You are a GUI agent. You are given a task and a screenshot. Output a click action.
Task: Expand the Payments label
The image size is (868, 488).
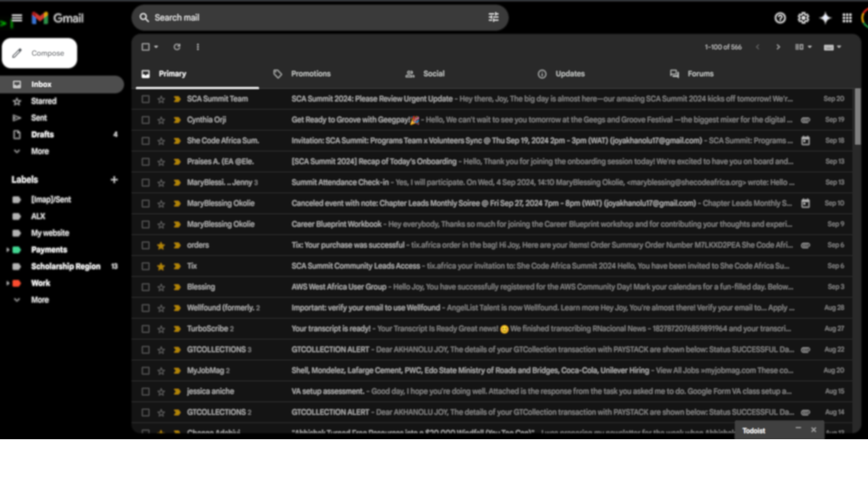[x=7, y=250]
